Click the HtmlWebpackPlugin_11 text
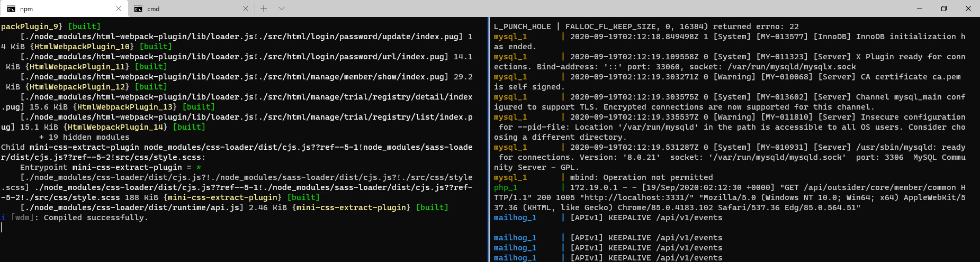The image size is (980, 262). tap(77, 67)
